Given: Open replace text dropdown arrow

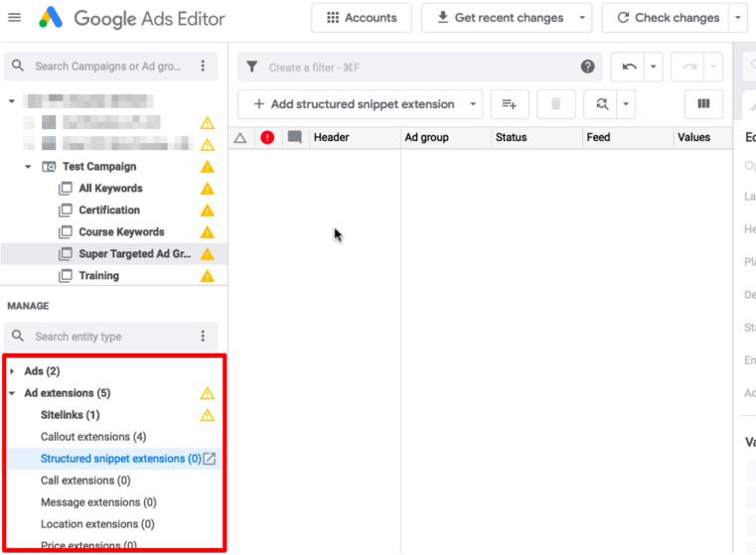Looking at the screenshot, I should [626, 104].
